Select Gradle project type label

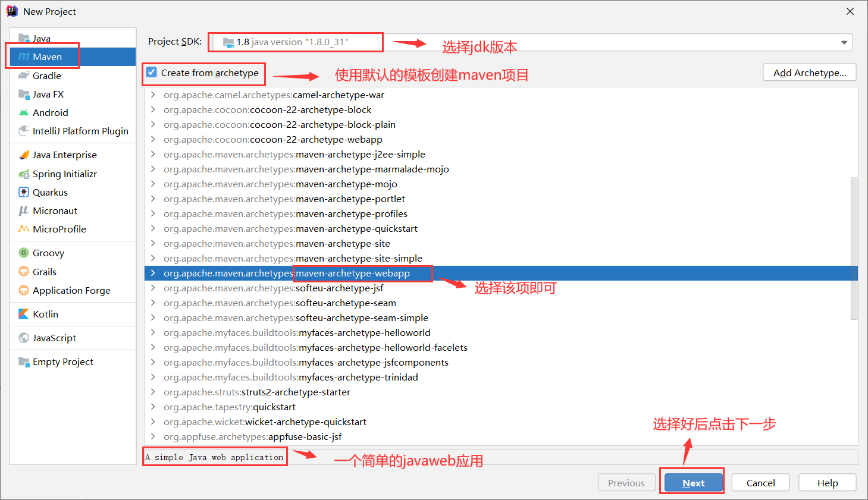coord(47,76)
